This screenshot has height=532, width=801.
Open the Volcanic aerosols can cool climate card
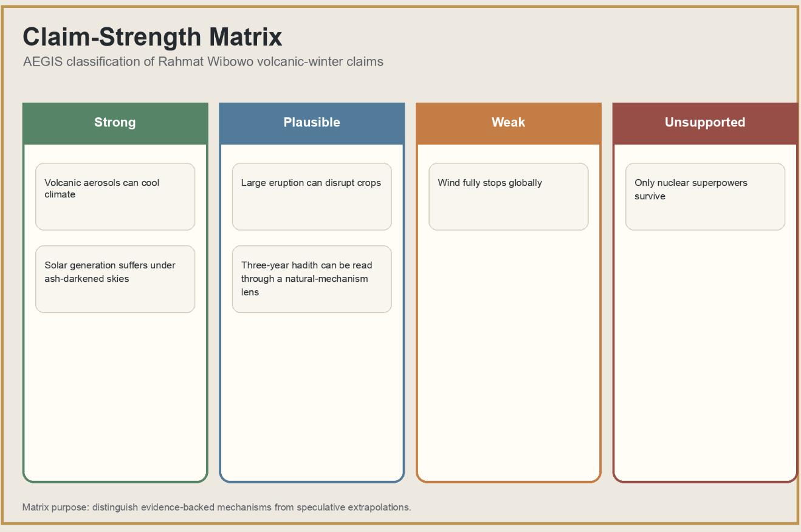coord(115,197)
